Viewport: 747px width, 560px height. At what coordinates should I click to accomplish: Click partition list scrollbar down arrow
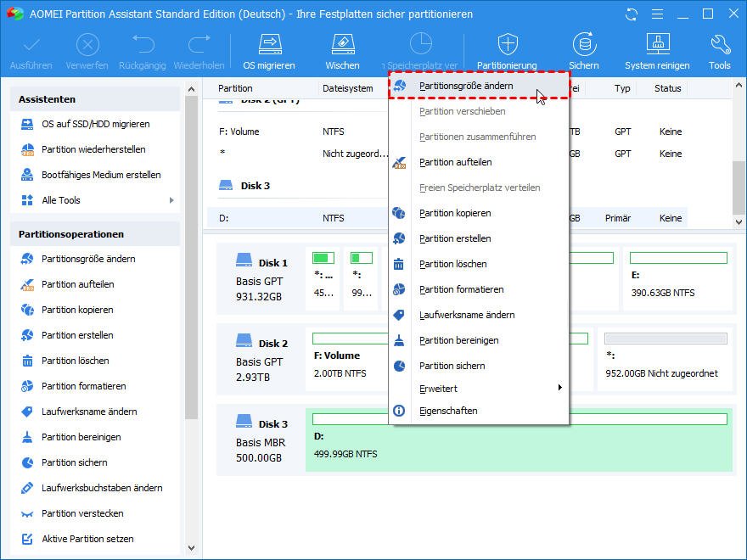click(739, 222)
